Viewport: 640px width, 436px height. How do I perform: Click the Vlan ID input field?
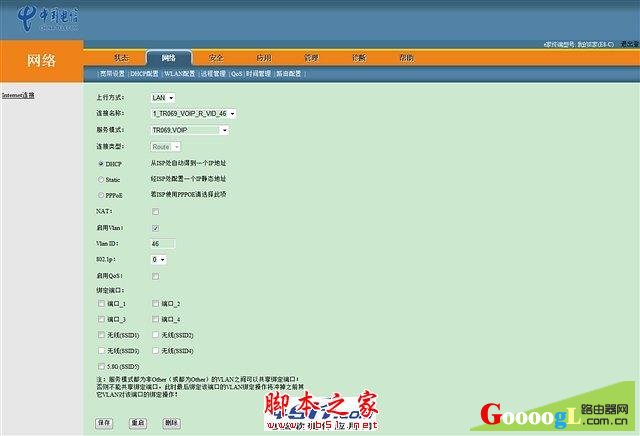click(x=162, y=243)
